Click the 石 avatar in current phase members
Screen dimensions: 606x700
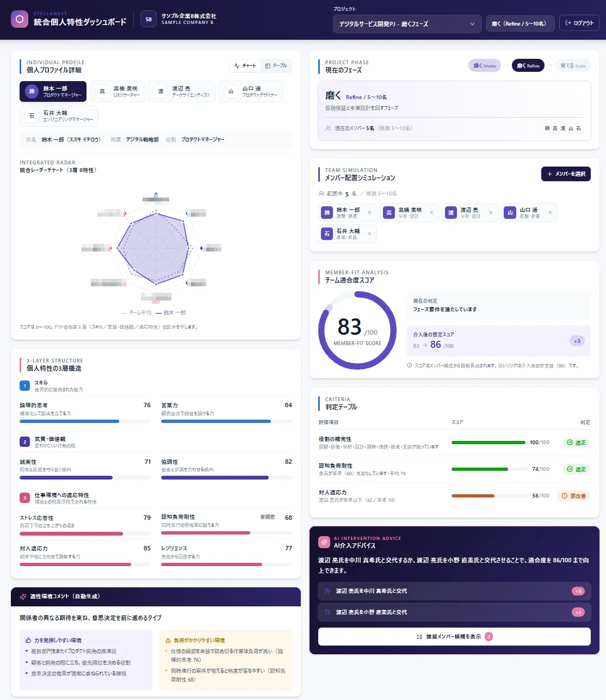coord(578,128)
